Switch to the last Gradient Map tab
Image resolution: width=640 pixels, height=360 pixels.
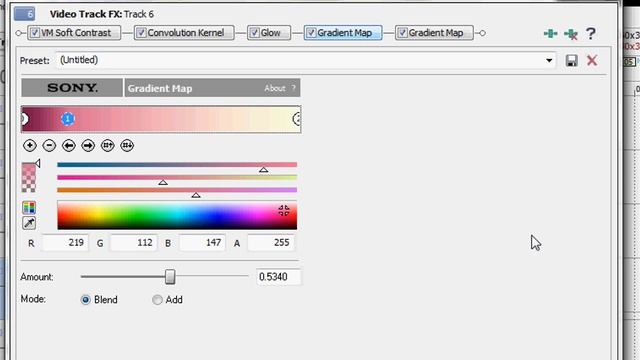pyautogui.click(x=434, y=33)
